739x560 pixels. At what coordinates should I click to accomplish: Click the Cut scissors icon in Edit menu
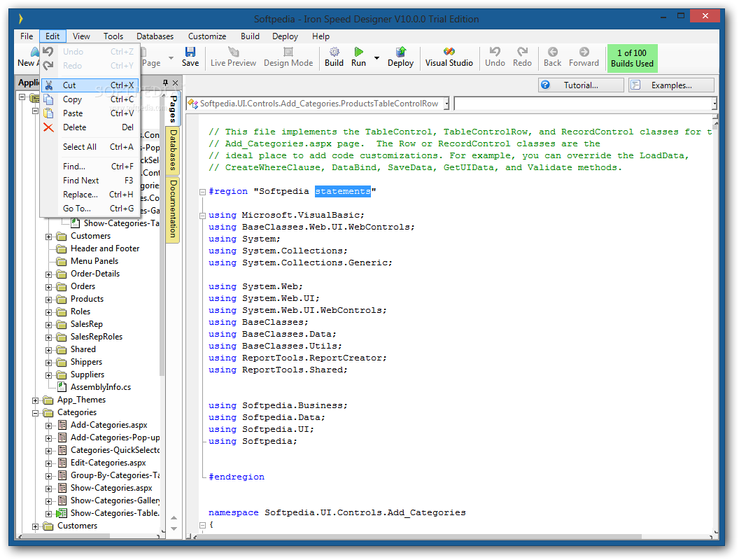coord(48,85)
